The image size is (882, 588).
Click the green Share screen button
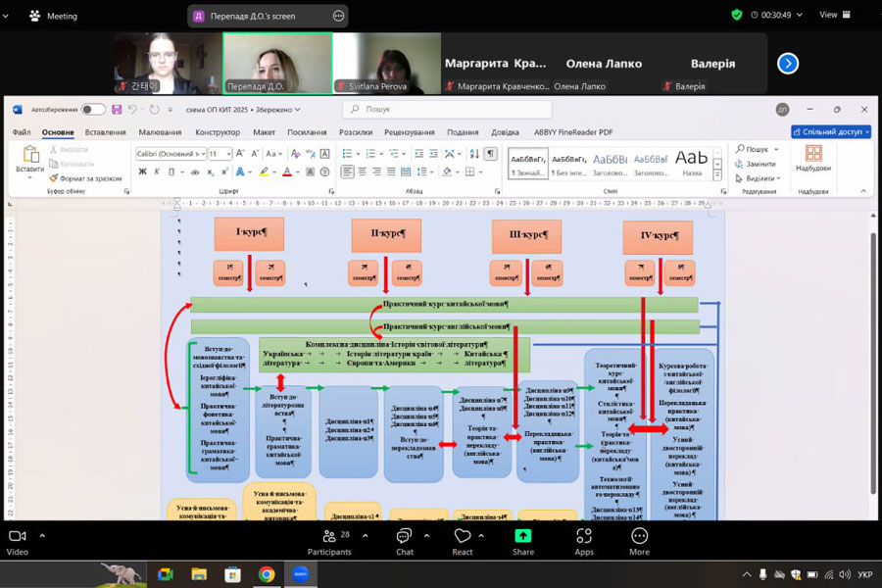point(523,536)
